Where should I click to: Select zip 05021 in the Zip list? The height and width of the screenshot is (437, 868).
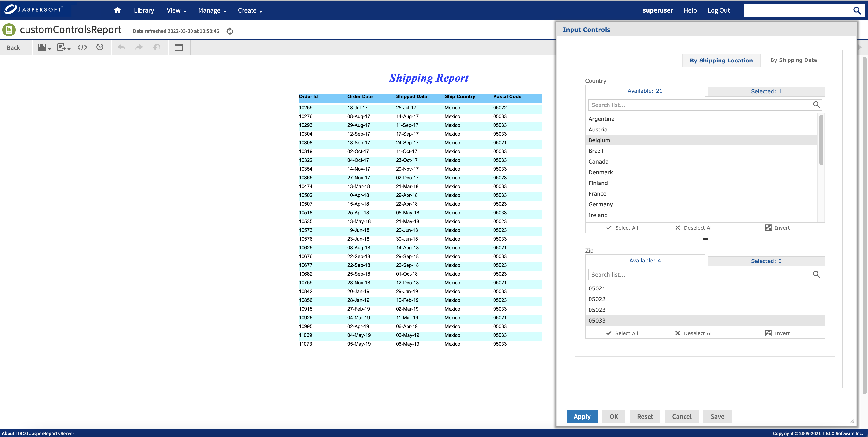pos(705,288)
